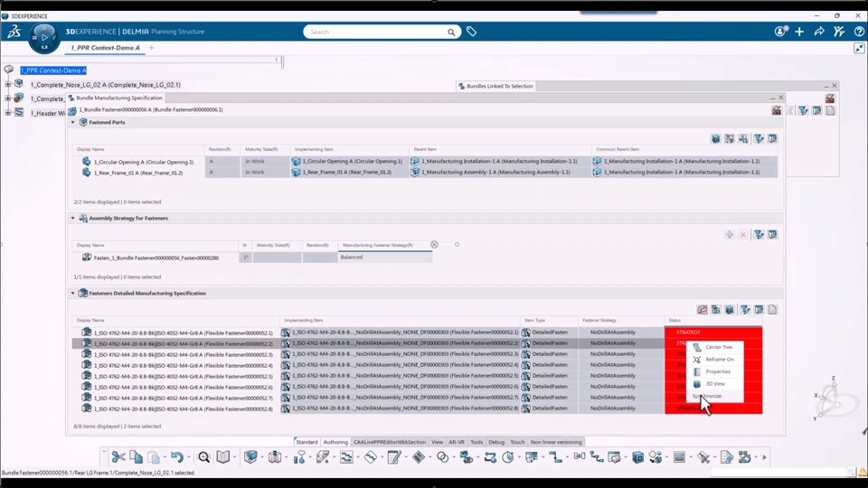Open the Tools toolbar tab

(x=476, y=442)
